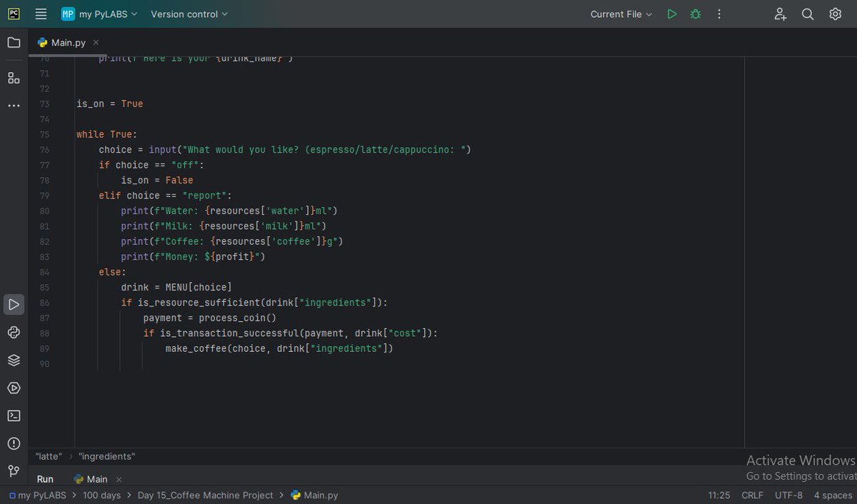Click 100 days in navigation bar
The image size is (857, 504).
pyautogui.click(x=102, y=495)
